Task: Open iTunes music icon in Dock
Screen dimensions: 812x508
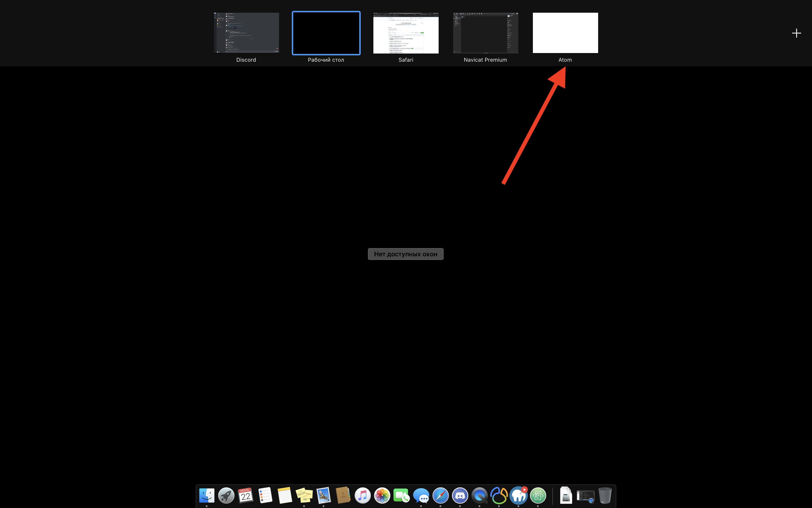Action: 362,495
